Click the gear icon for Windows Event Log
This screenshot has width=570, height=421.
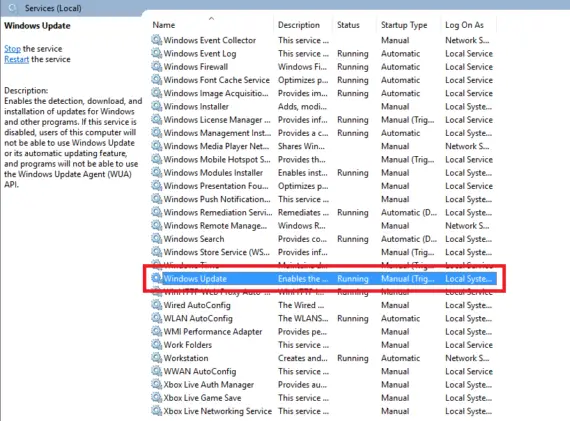156,53
